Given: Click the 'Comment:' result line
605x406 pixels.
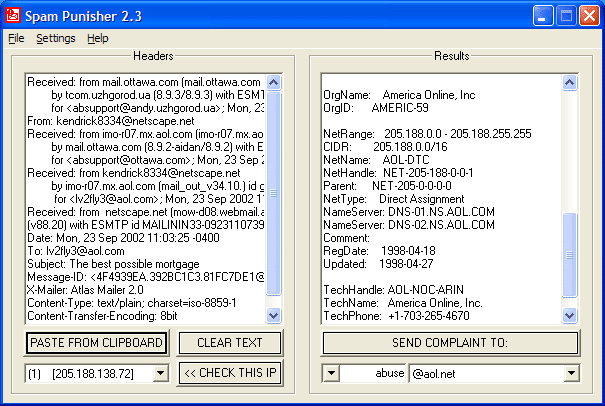Looking at the screenshot, I should pos(346,238).
